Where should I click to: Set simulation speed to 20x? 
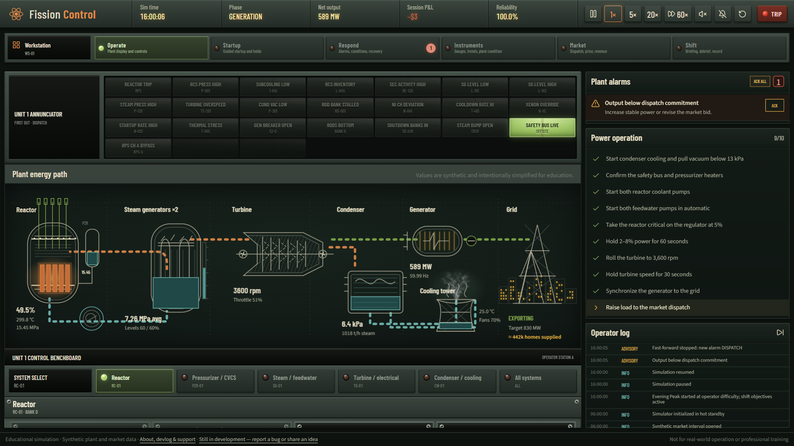652,14
